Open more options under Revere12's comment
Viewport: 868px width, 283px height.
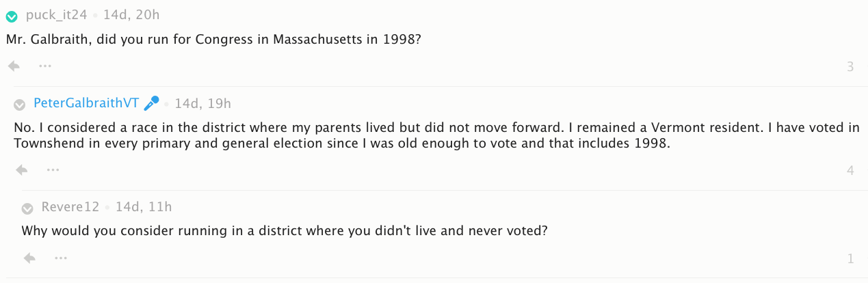tap(61, 258)
